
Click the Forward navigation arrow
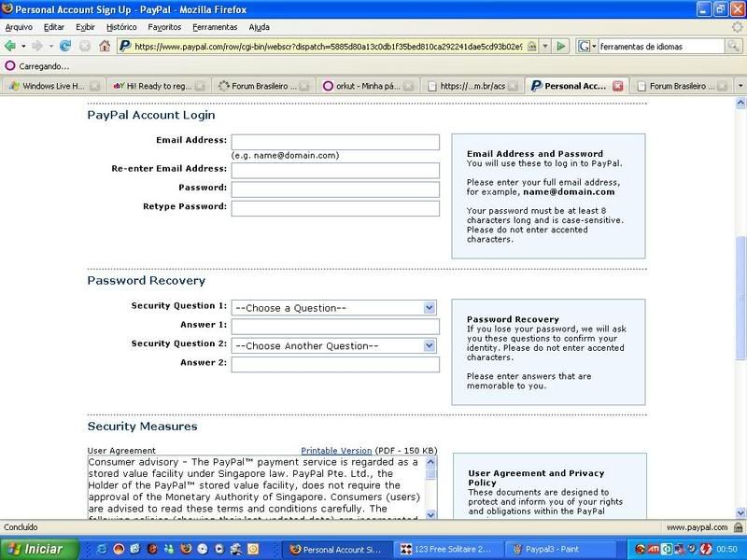point(37,46)
